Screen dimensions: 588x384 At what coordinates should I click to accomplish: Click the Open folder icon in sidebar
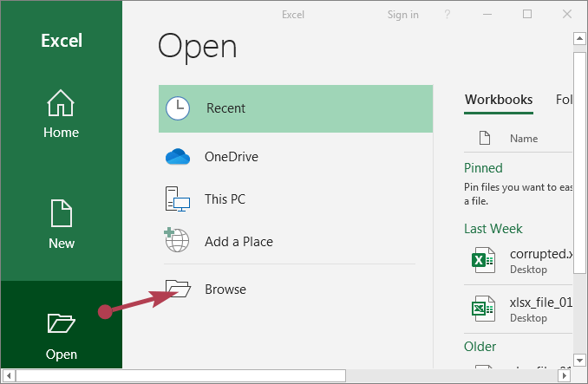[x=61, y=323]
